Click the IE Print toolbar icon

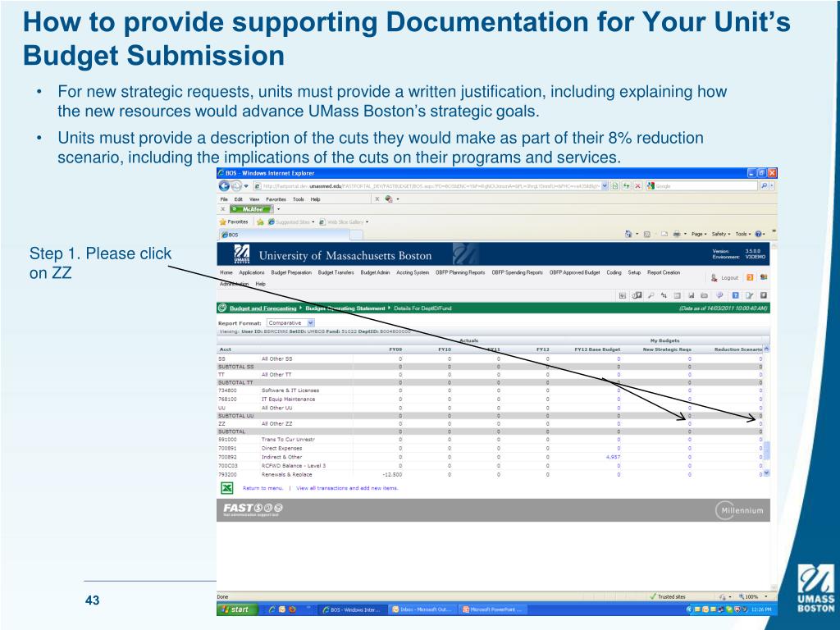coord(677,234)
